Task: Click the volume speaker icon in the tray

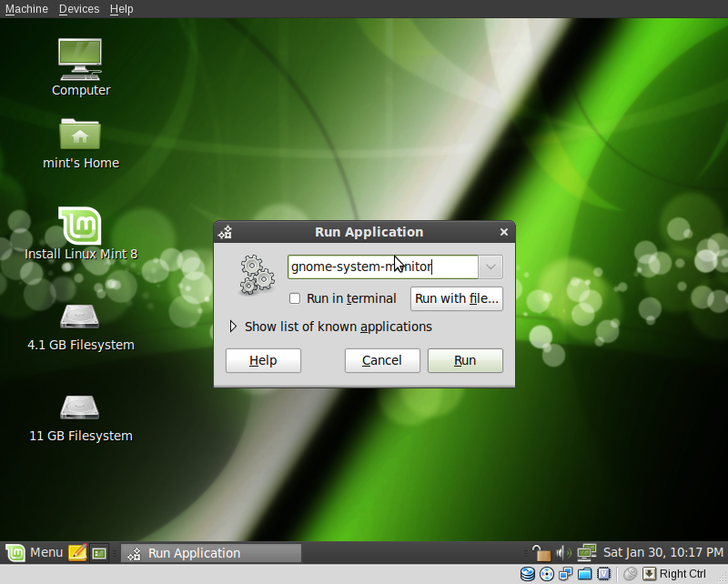Action: click(562, 551)
